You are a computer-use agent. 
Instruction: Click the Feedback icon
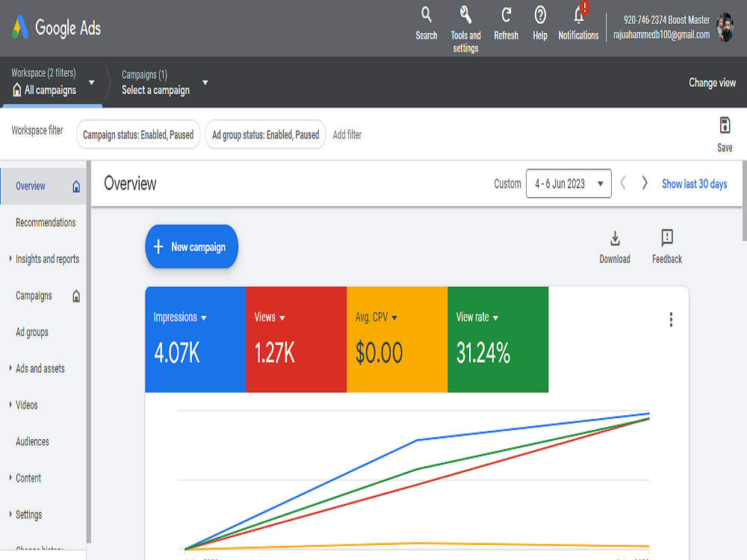coord(667,237)
